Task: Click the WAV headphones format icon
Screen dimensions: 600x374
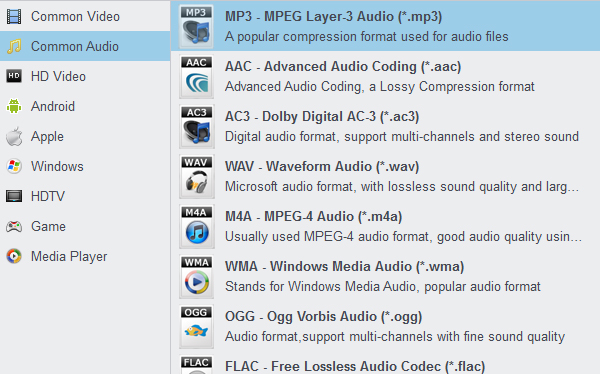Action: pyautogui.click(x=196, y=176)
